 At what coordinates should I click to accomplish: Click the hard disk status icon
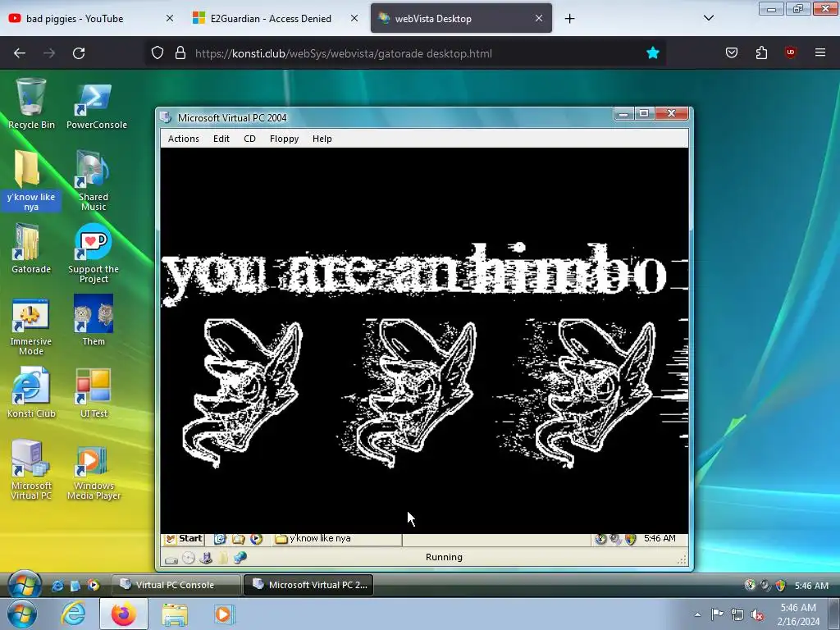click(171, 559)
